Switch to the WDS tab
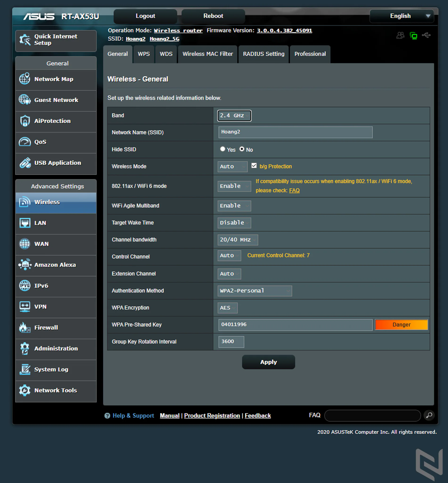448x483 pixels. [x=166, y=54]
